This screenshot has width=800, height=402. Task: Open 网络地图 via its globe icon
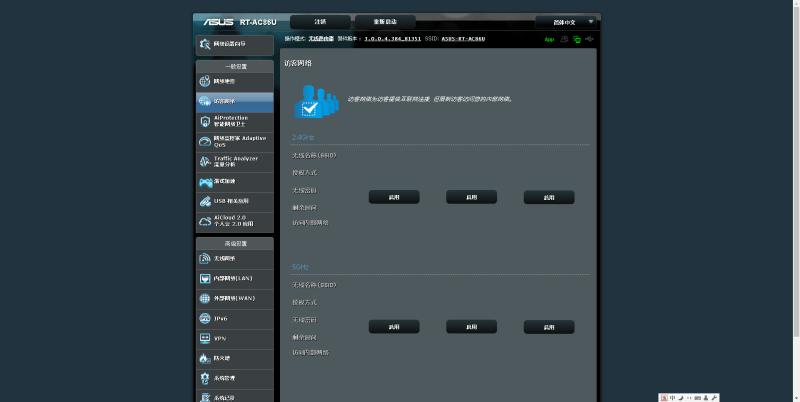pyautogui.click(x=205, y=81)
